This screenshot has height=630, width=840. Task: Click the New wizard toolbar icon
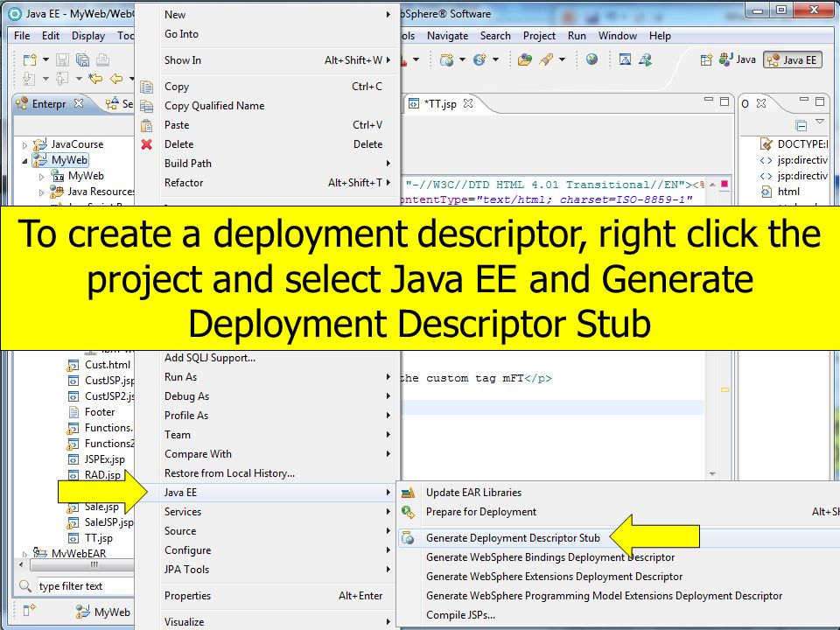(30, 59)
